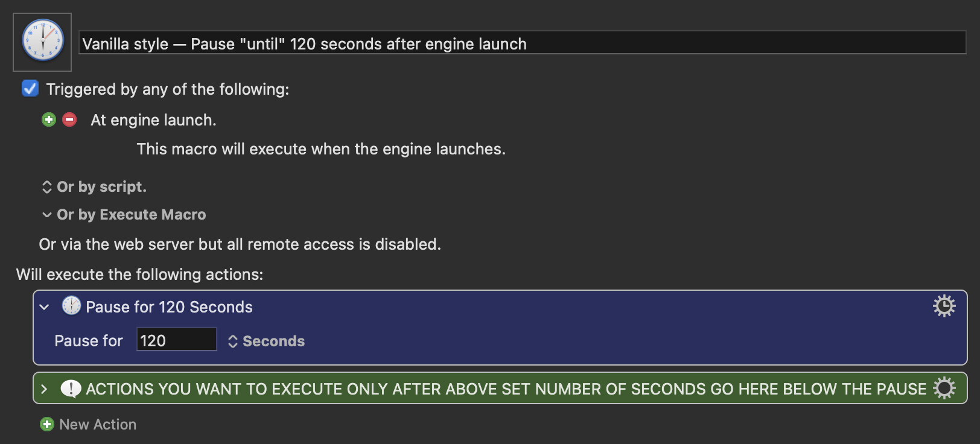Screen dimensions: 980x444
Task: Open the Pause action gear menu
Action: point(944,306)
